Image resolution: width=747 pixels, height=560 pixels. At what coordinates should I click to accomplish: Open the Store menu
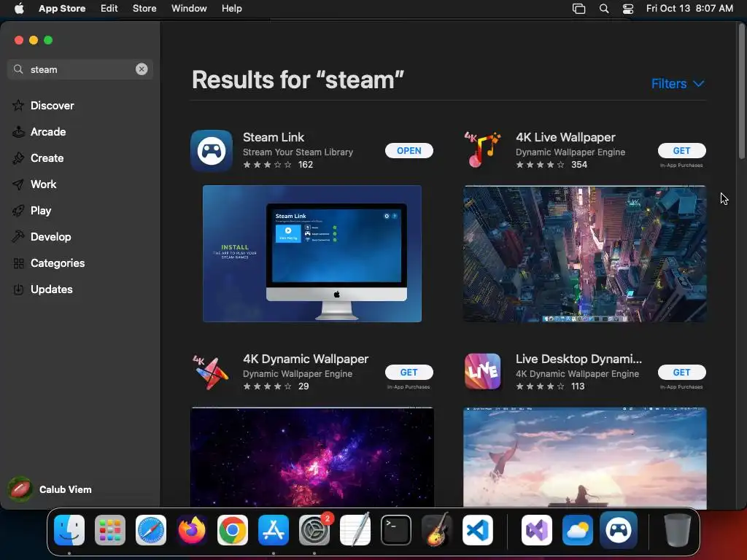point(144,9)
